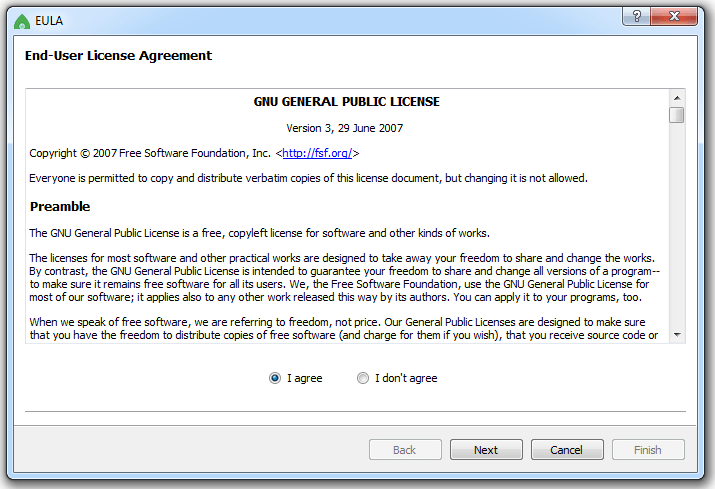Viewport: 715px width, 489px height.
Task: Click the greyed-out Back button
Action: pyautogui.click(x=405, y=450)
